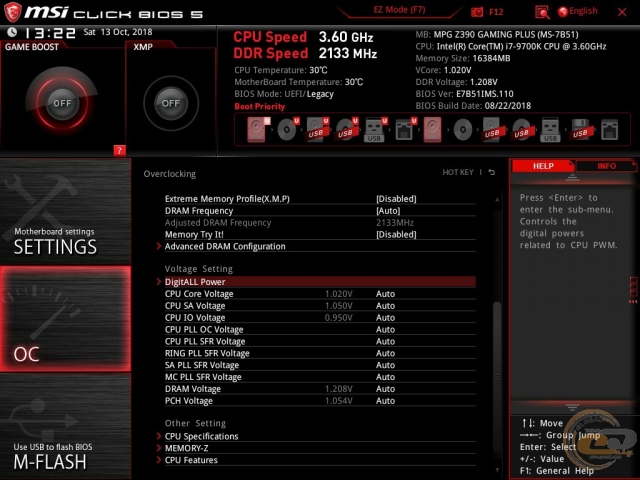Open Memory Try It! [Disabled] value

click(x=396, y=234)
